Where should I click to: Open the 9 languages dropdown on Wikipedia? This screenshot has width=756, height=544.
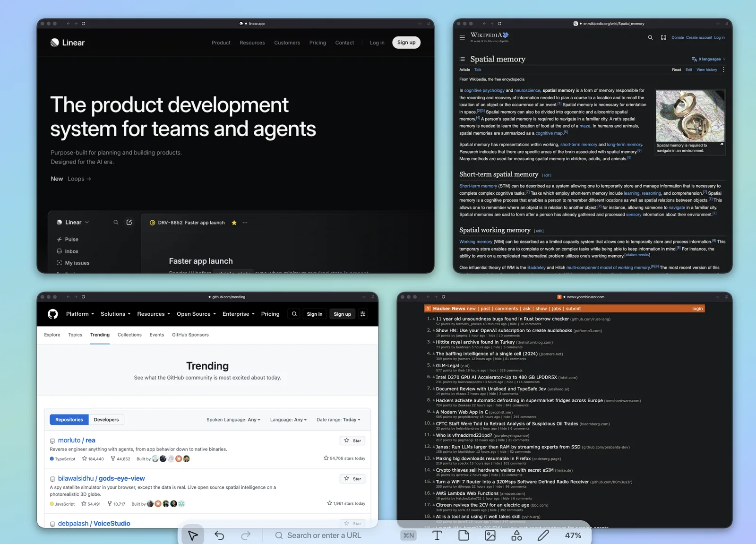coord(708,59)
